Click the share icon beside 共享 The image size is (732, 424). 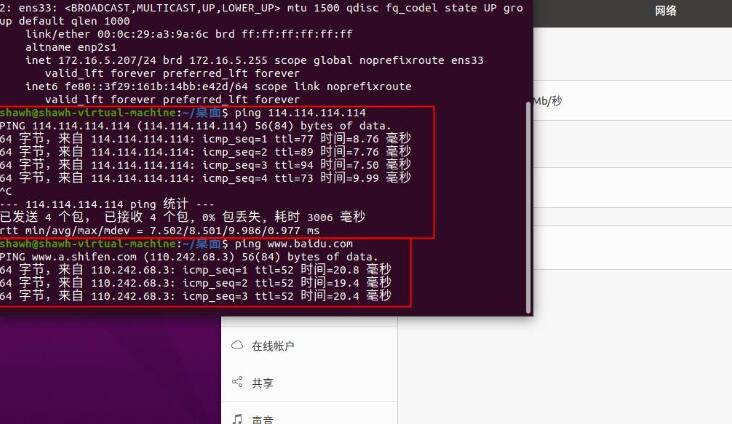(237, 382)
